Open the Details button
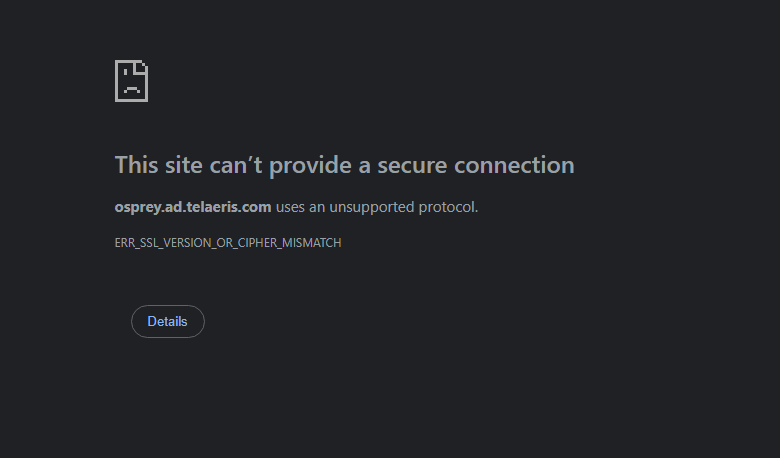 tap(167, 322)
